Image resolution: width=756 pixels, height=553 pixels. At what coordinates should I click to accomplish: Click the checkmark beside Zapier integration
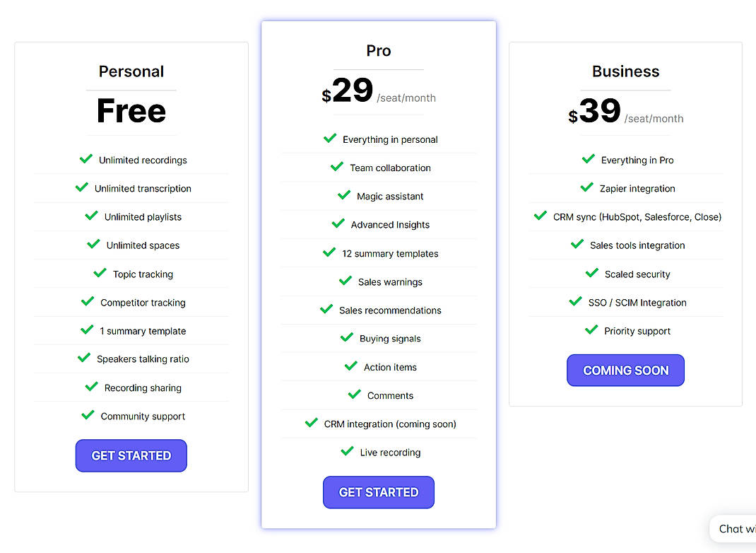pyautogui.click(x=586, y=187)
